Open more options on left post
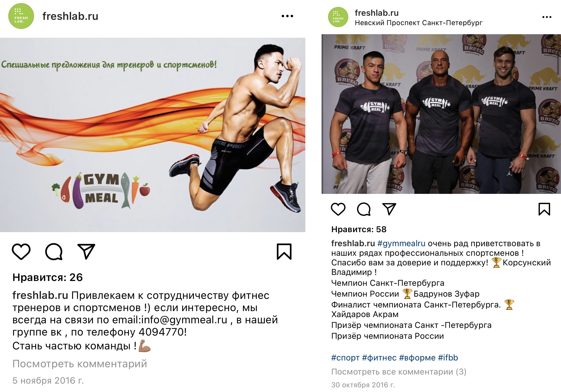The width and height of the screenshot is (561, 392). [x=287, y=16]
